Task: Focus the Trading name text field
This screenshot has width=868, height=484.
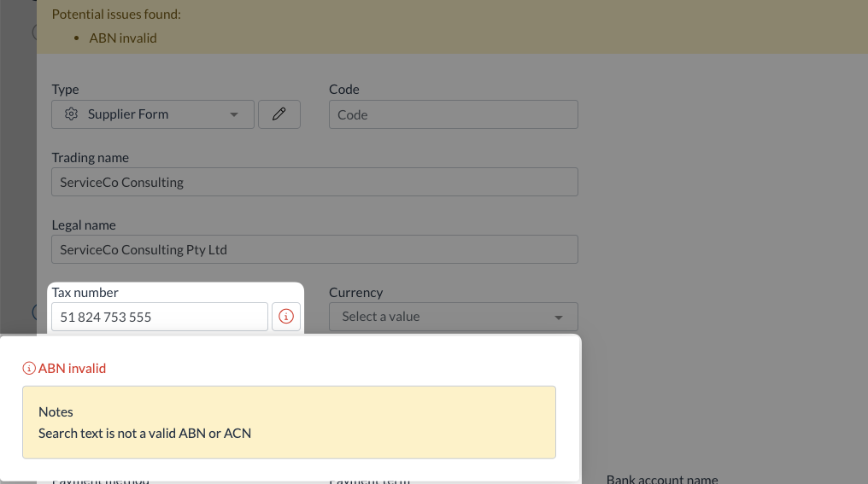Action: pos(314,182)
